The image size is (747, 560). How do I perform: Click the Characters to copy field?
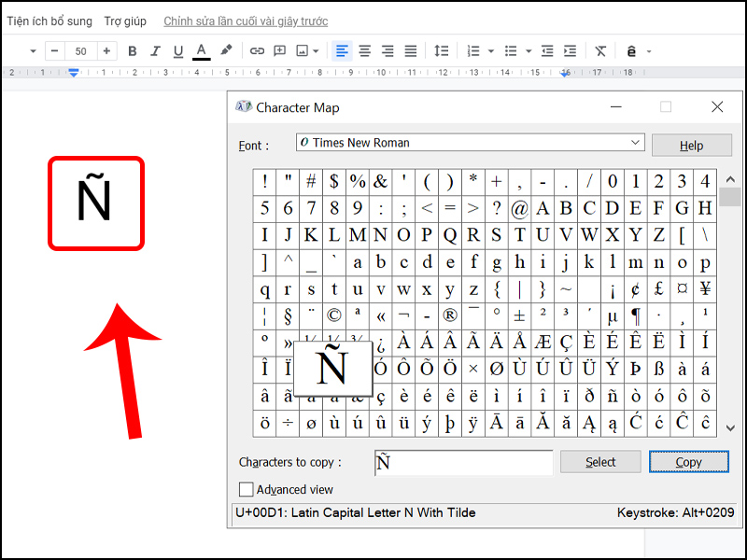pos(462,462)
